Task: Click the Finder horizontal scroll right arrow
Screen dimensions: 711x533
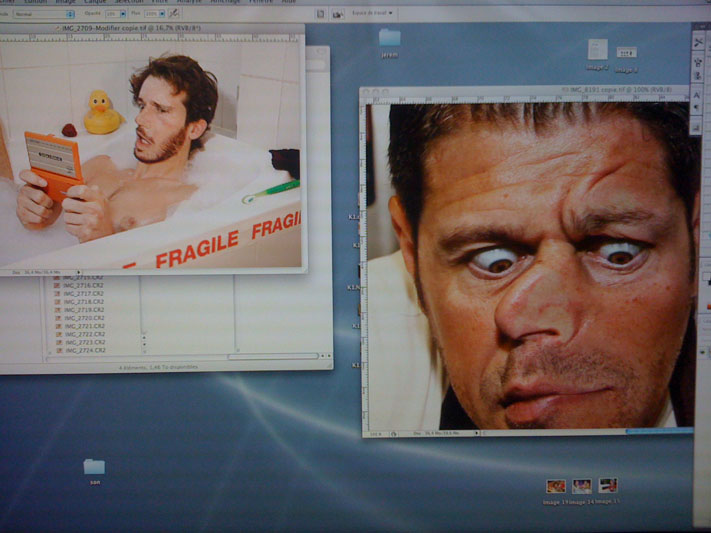Action: click(329, 356)
